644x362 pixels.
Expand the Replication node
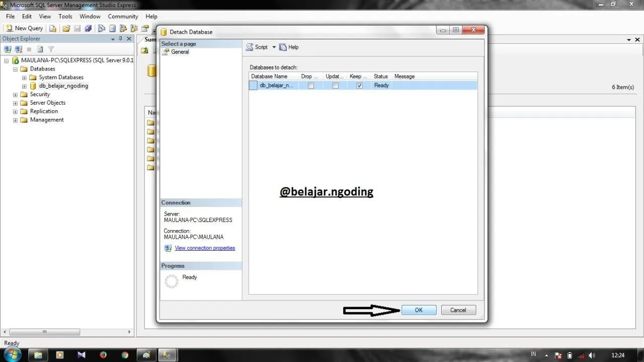pos(15,112)
